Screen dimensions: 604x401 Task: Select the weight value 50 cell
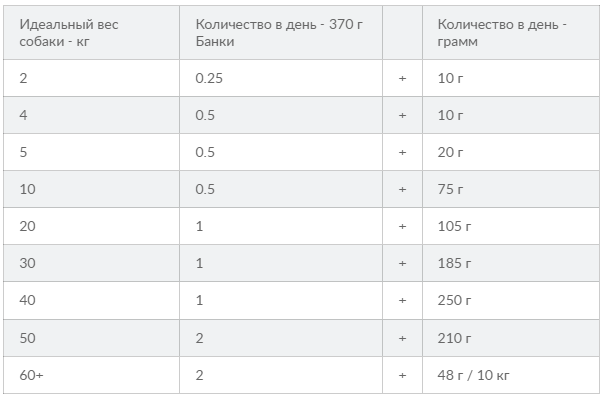pyautogui.click(x=91, y=338)
